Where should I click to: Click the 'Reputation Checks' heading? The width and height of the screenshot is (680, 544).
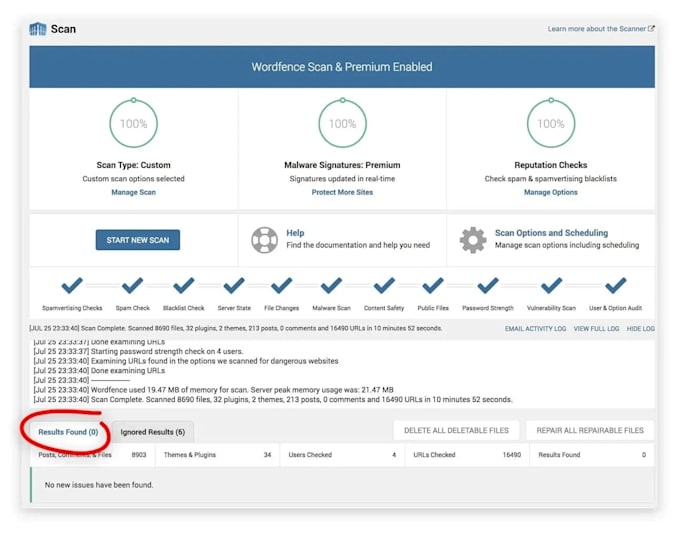[551, 165]
